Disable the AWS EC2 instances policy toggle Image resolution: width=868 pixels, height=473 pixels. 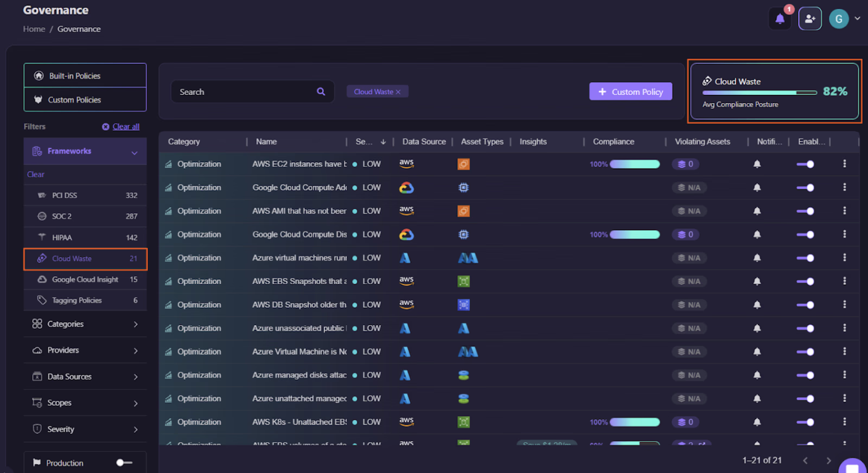coord(805,164)
